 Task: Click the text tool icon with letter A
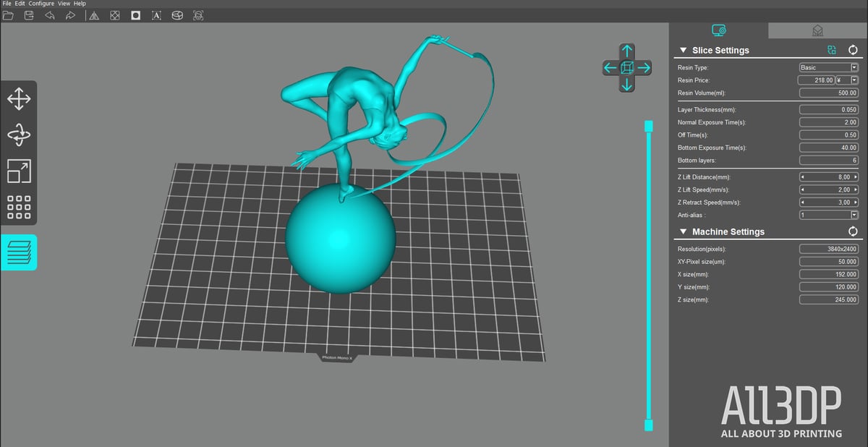tap(156, 15)
